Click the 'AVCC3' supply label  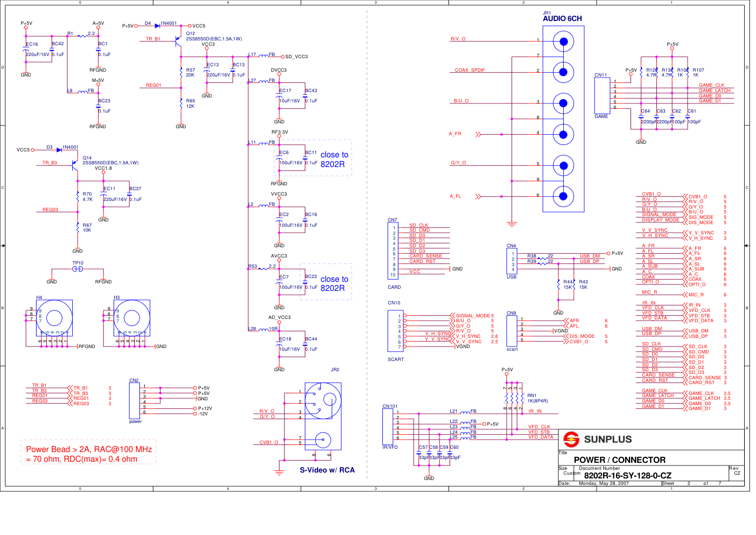coord(279,256)
